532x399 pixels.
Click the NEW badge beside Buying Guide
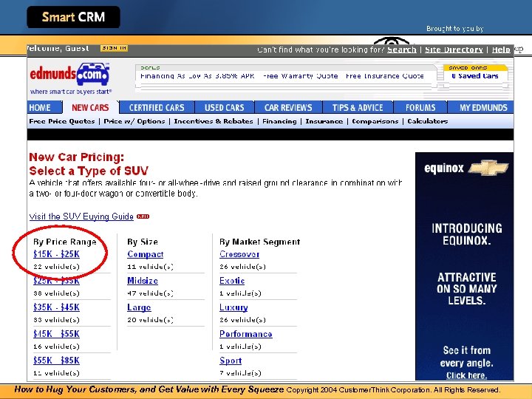click(143, 216)
